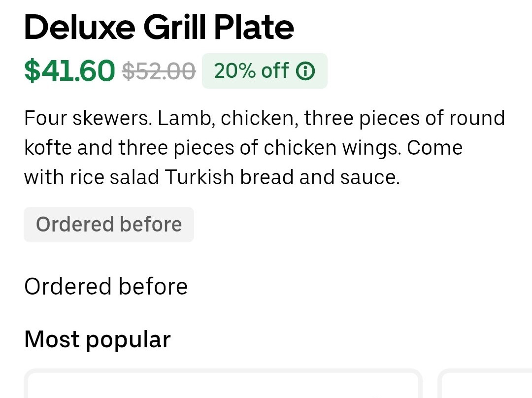Click the words "Four skewers" in description

point(88,119)
